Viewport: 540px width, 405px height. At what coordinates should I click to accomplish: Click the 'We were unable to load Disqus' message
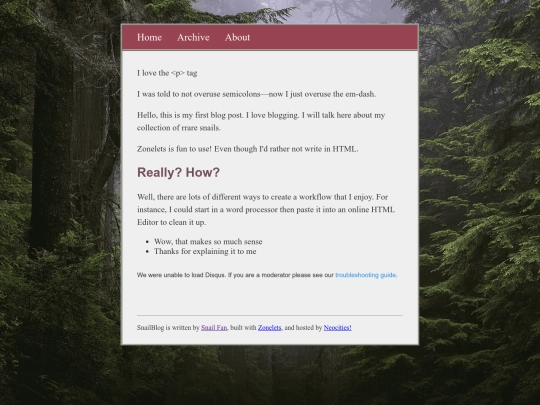(x=267, y=275)
